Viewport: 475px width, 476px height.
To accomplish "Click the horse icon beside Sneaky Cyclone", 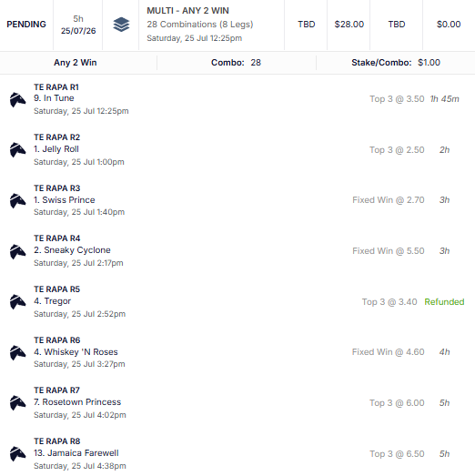I will click(x=17, y=252).
